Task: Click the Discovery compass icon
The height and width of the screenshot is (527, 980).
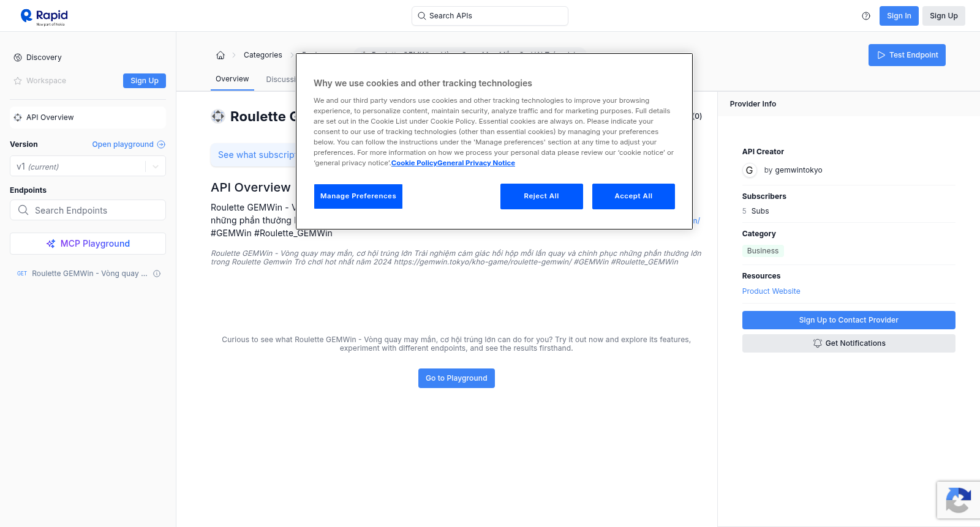Action: (x=18, y=58)
